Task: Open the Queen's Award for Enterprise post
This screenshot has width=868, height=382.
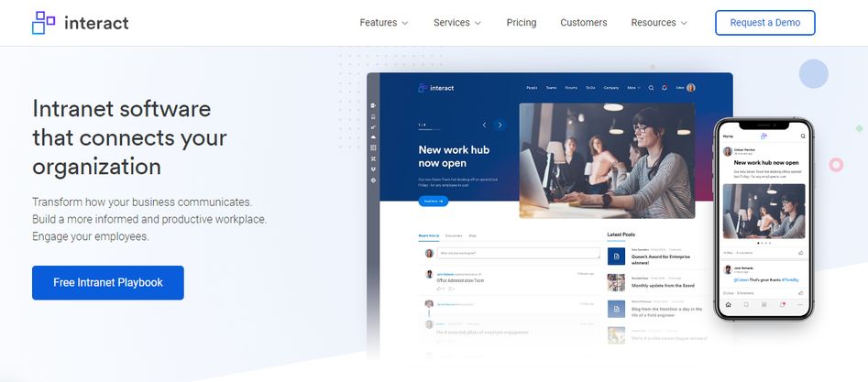Action: tap(661, 259)
